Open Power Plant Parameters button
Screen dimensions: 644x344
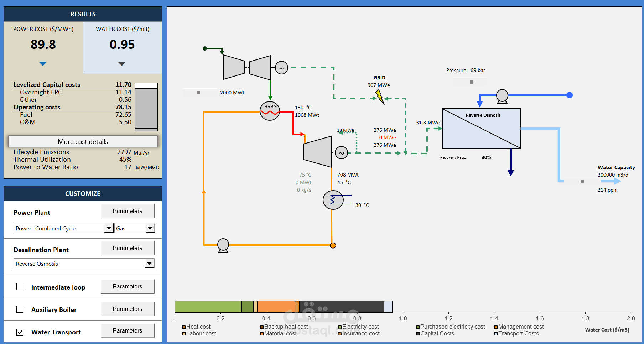coord(128,211)
